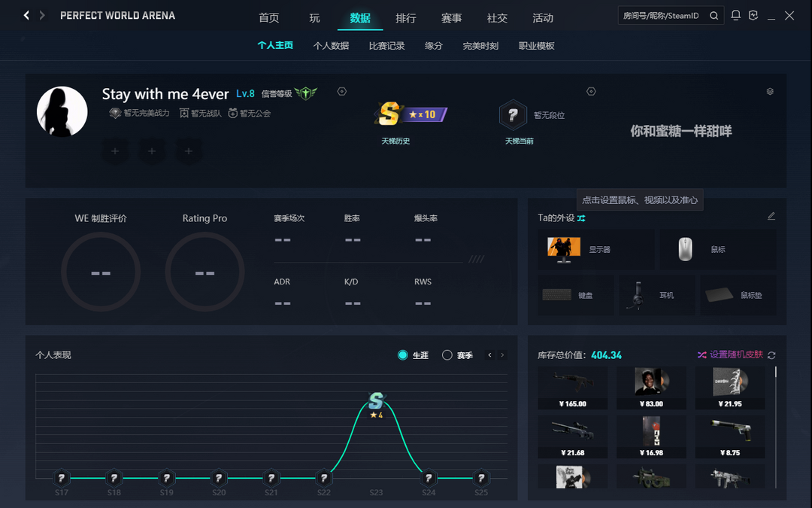Screen dimensions: 812x508
Task: Switch to 个人数据 sub-tab
Action: pos(331,46)
